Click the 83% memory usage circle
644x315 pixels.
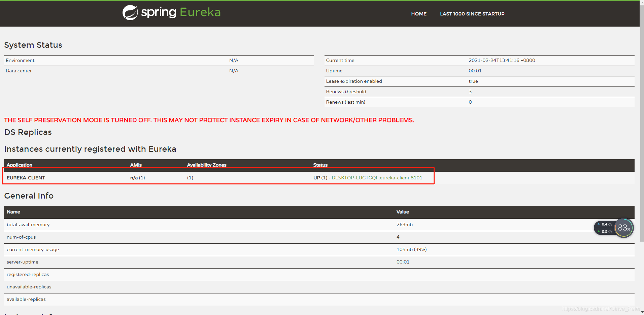point(624,228)
